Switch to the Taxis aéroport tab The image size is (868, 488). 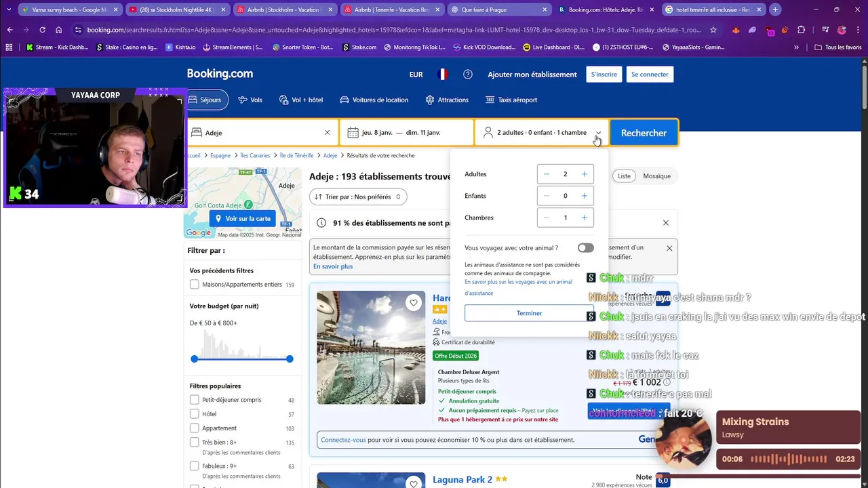[x=511, y=100]
